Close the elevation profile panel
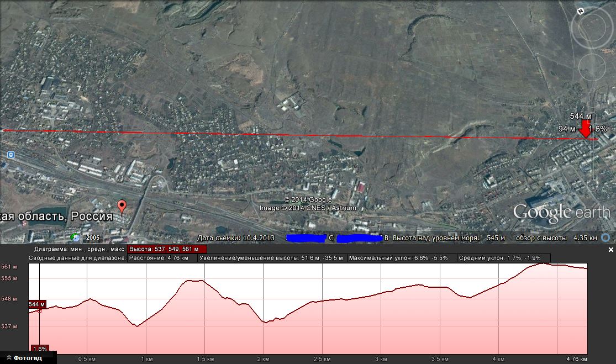616x364 pixels. click(611, 250)
